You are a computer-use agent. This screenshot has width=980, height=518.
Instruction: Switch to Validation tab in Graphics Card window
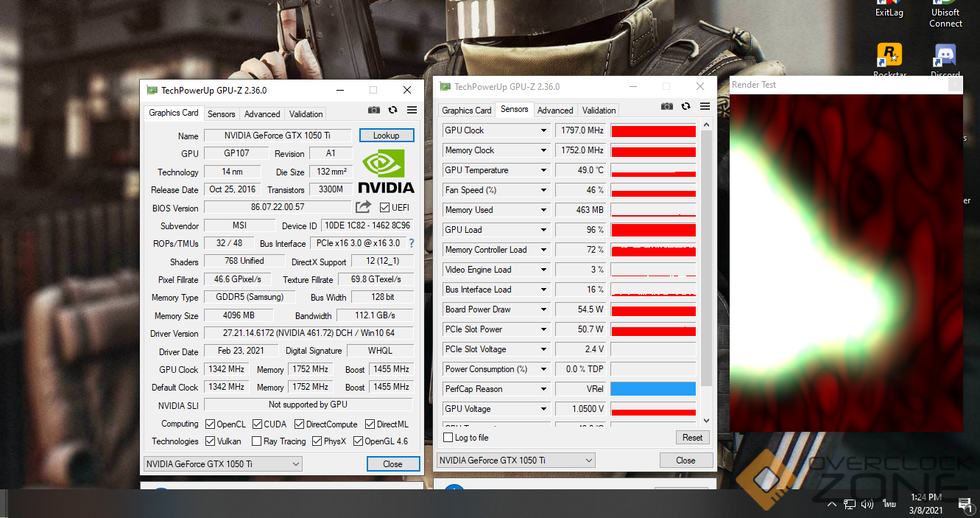pyautogui.click(x=306, y=114)
